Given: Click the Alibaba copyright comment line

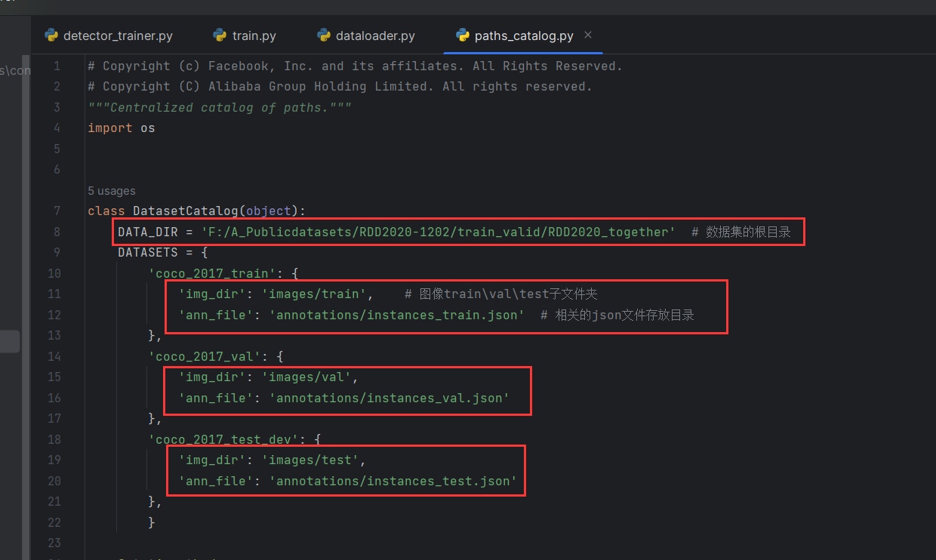Looking at the screenshot, I should (x=340, y=86).
